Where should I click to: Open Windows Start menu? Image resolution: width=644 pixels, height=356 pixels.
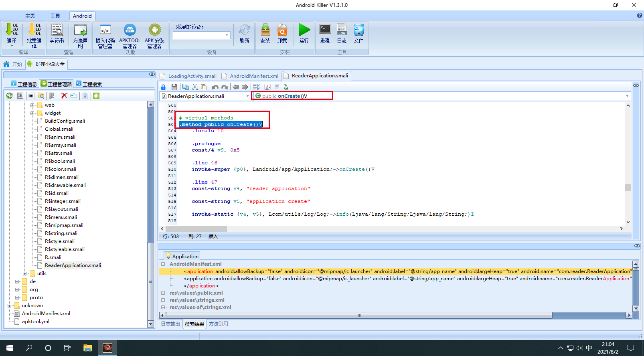[x=10, y=348]
